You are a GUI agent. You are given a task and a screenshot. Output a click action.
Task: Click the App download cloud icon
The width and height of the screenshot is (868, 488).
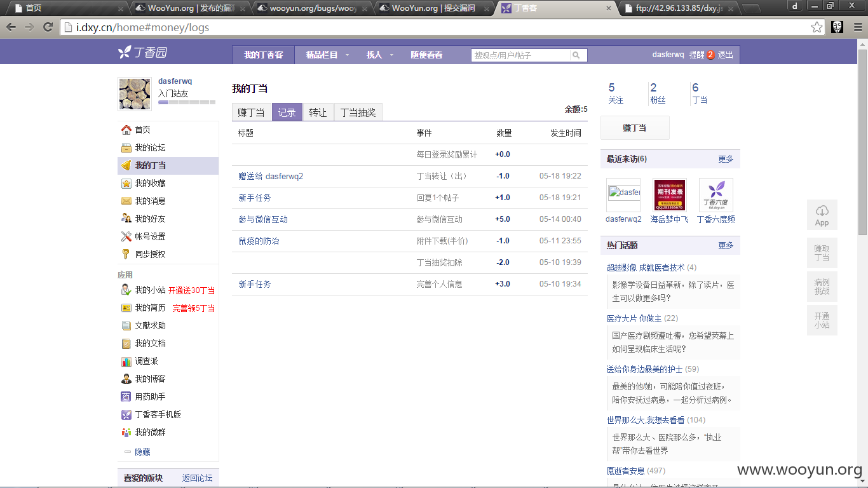pos(822,211)
